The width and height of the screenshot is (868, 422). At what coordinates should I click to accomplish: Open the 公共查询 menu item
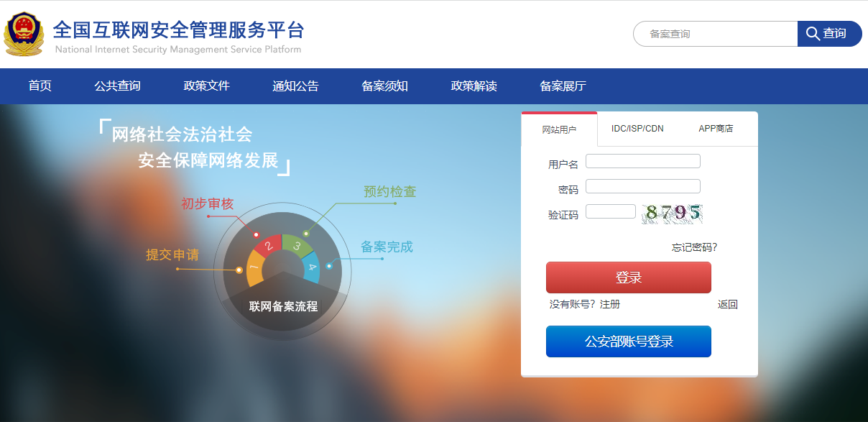coord(115,86)
